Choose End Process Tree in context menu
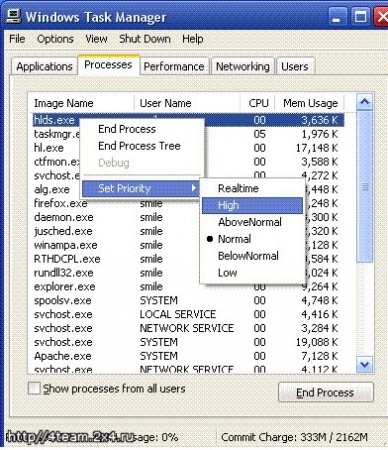The width and height of the screenshot is (388, 450). (139, 146)
